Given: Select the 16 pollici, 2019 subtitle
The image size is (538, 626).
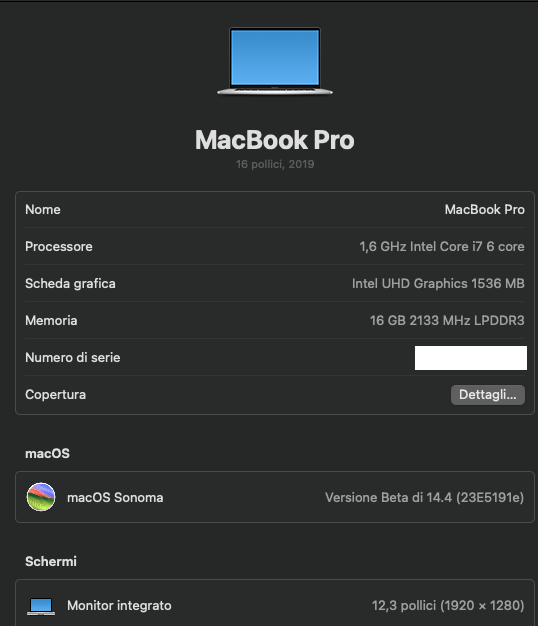Looking at the screenshot, I should point(275,164).
